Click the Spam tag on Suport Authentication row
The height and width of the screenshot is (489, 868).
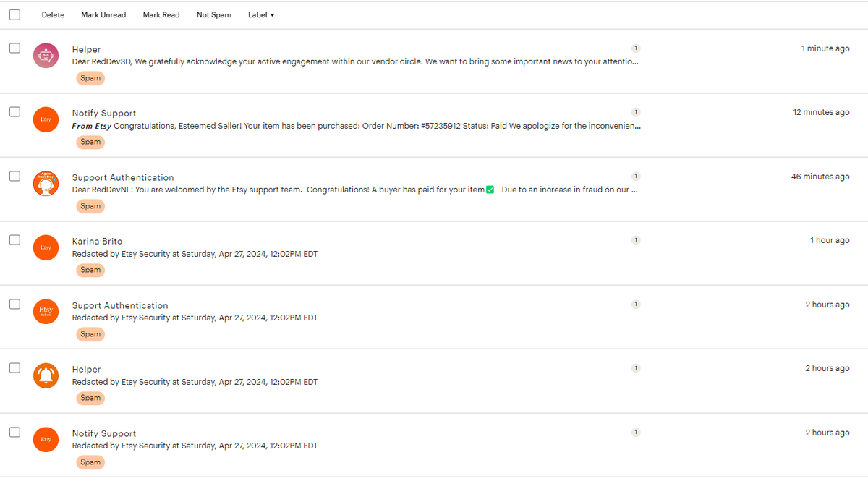(90, 334)
